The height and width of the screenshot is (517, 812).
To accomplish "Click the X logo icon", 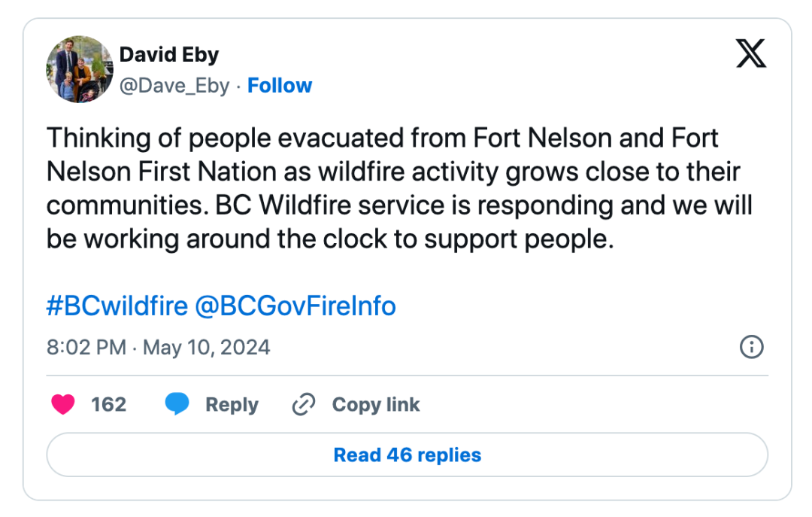I will point(750,54).
